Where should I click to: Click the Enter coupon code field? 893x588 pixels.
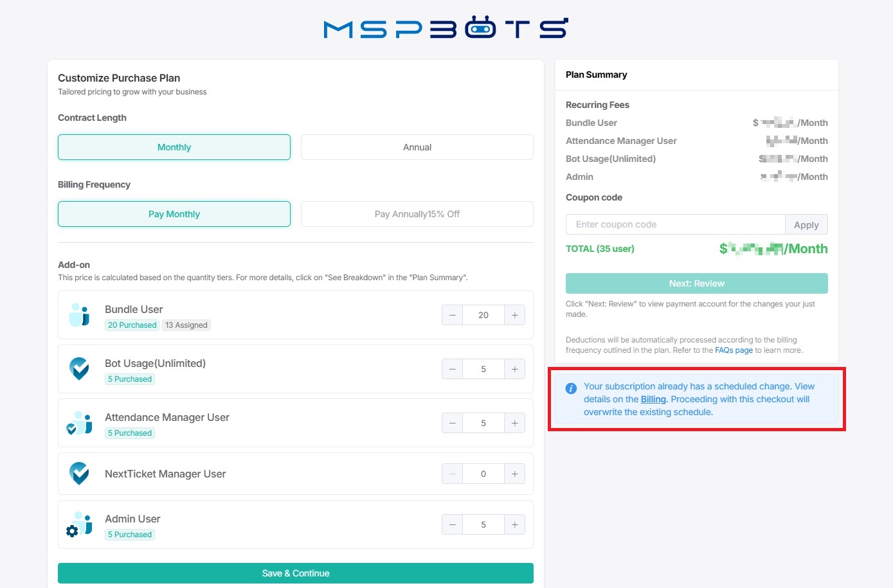coord(675,224)
